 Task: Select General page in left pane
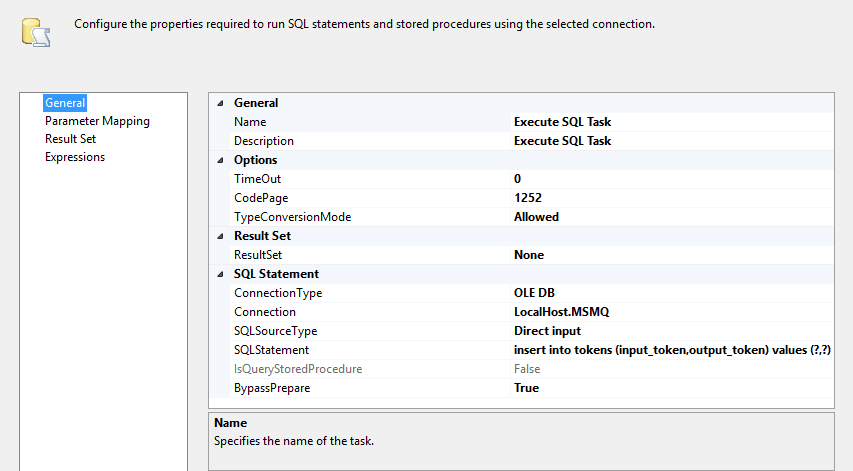[x=65, y=103]
